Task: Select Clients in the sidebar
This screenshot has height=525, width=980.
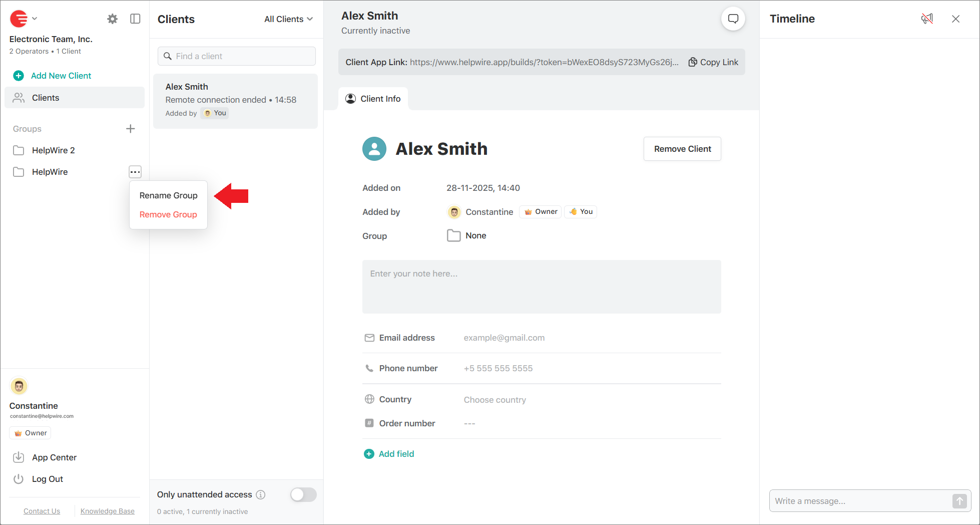Action: click(x=46, y=97)
